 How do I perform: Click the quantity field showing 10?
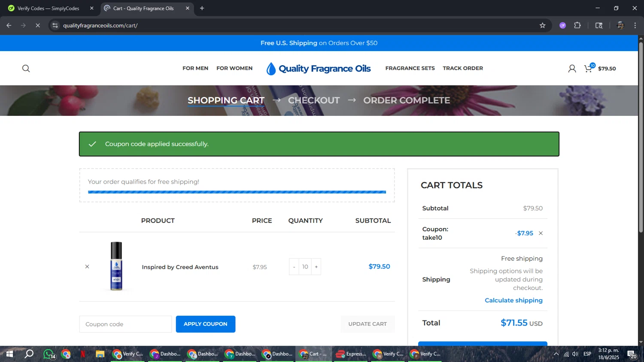305,267
